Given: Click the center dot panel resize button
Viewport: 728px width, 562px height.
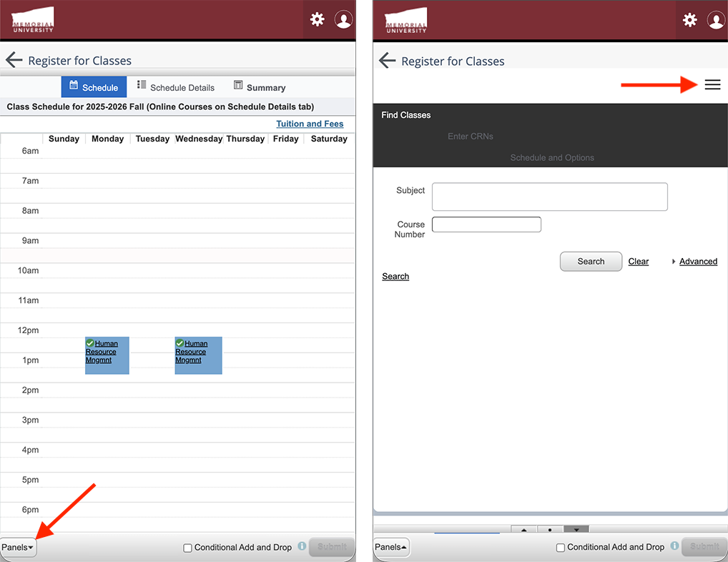Looking at the screenshot, I should click(x=550, y=530).
